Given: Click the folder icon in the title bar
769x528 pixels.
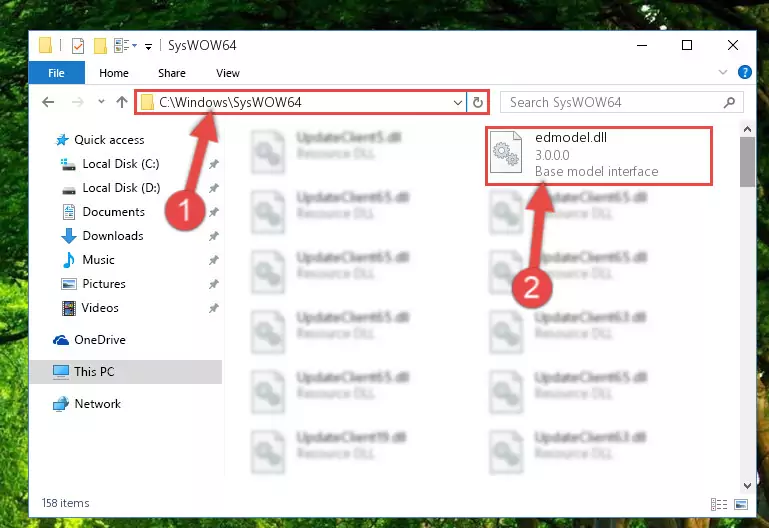Looking at the screenshot, I should [45, 45].
